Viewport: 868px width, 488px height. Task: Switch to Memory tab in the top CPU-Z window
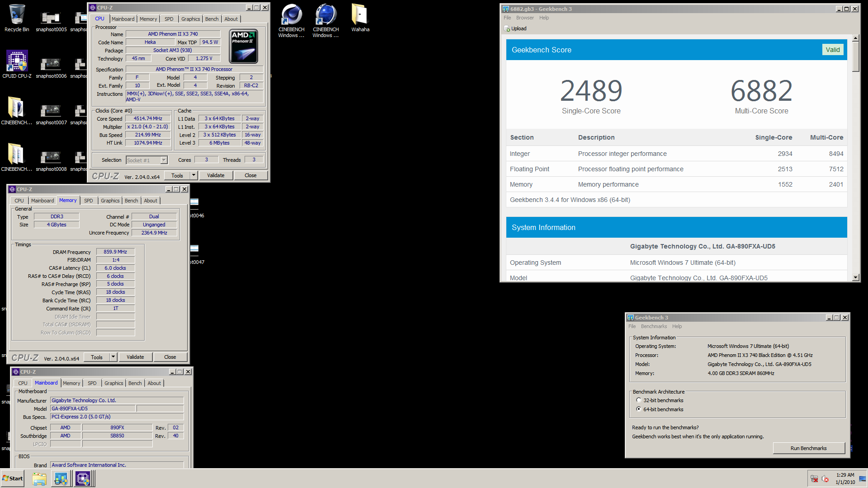point(148,19)
